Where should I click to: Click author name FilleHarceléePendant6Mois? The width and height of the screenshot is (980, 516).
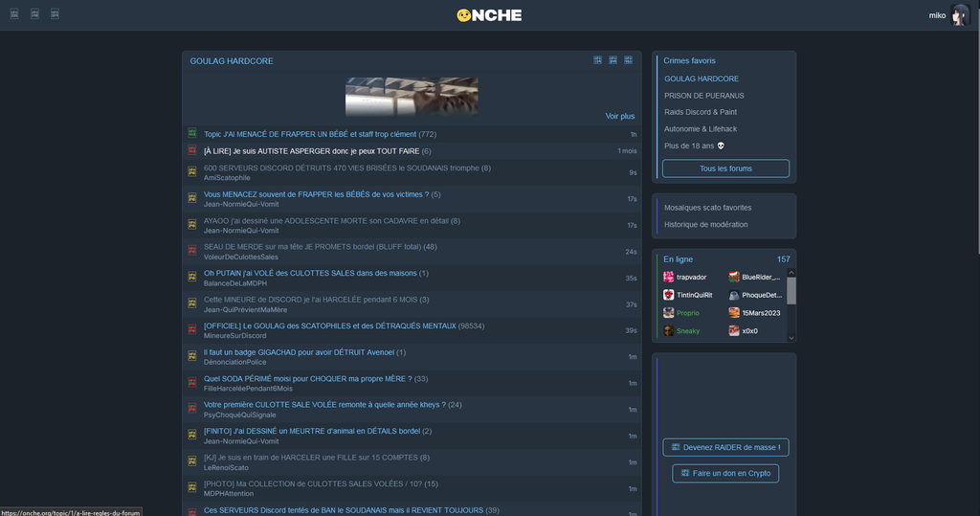click(x=248, y=389)
